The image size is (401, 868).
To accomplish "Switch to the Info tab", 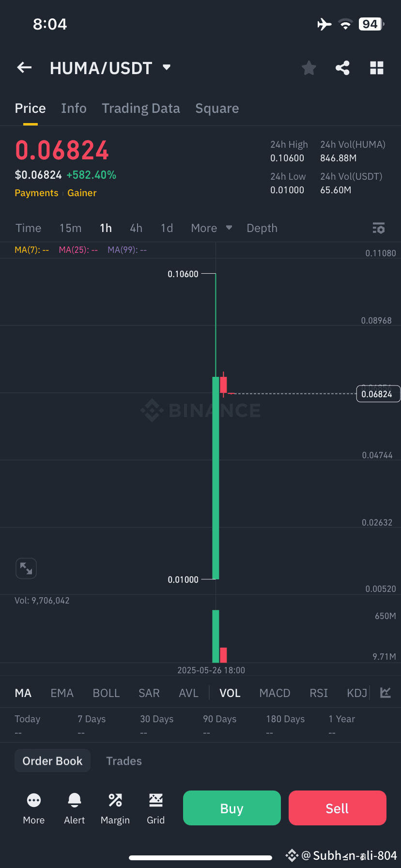I will 74,108.
